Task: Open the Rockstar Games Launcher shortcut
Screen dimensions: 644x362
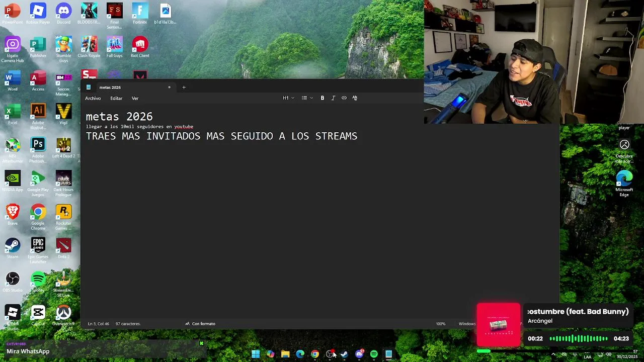Action: pos(63,218)
